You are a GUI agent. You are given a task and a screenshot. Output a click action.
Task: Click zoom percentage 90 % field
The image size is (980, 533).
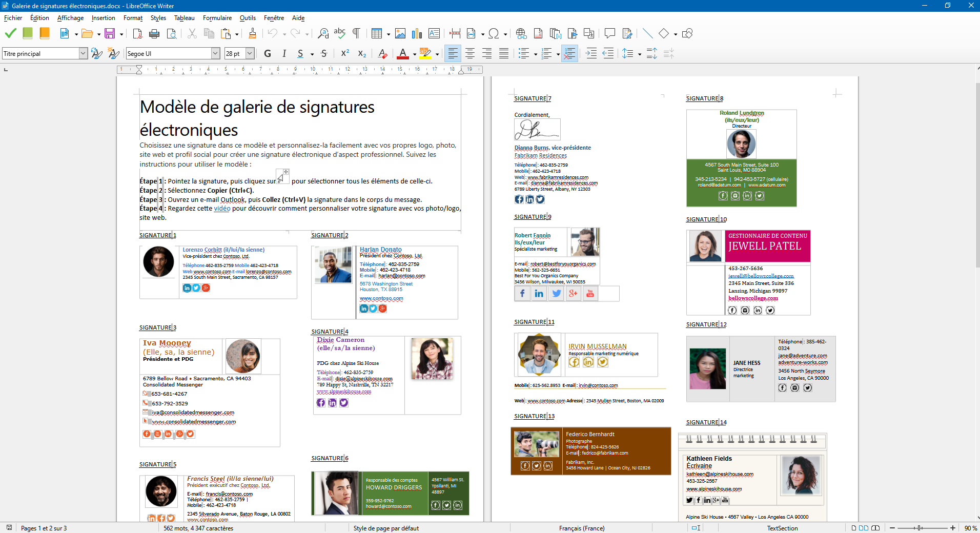pos(970,528)
